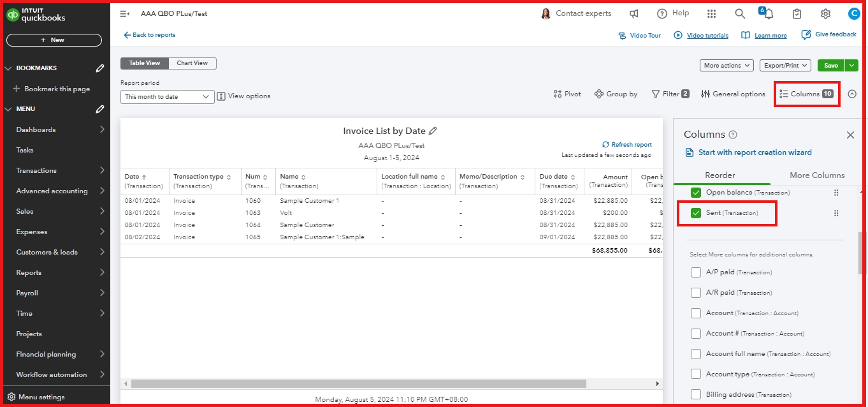This screenshot has width=868, height=407.
Task: Open General options for the report
Action: pos(732,94)
